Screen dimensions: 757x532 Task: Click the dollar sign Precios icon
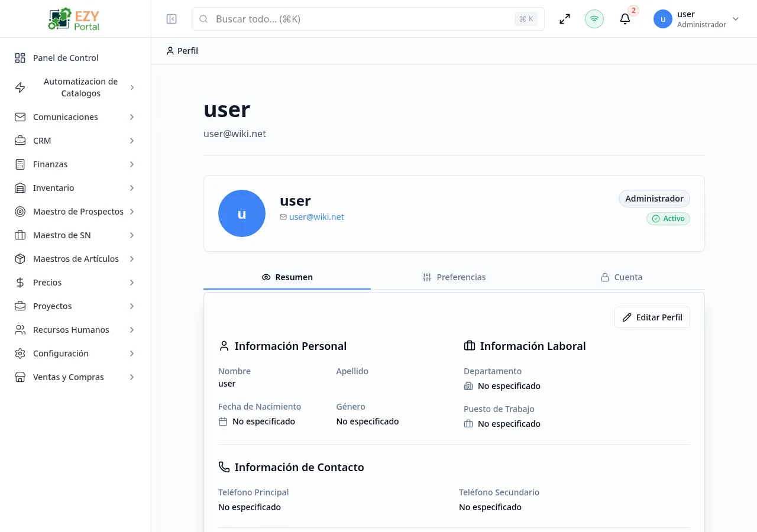coord(20,283)
